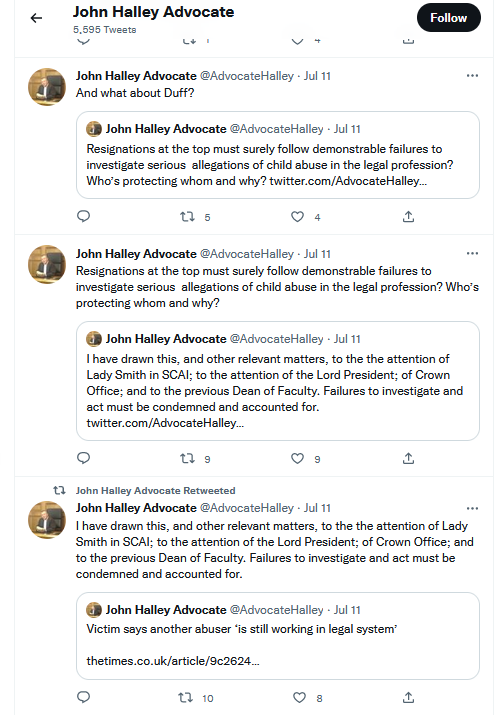Open the quoted 'Victim says another abuser' tweet
This screenshot has height=715, width=495.
coord(278,636)
